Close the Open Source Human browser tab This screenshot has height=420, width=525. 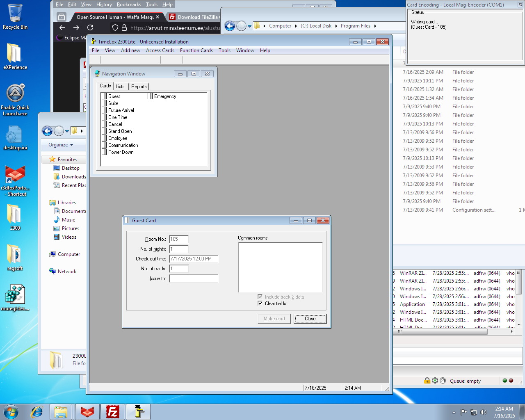[157, 17]
